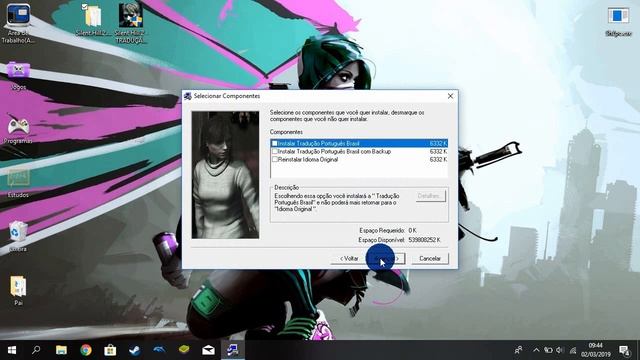Select the installer taskbar icon
Image resolution: width=640 pixels, height=360 pixels.
coord(233,350)
